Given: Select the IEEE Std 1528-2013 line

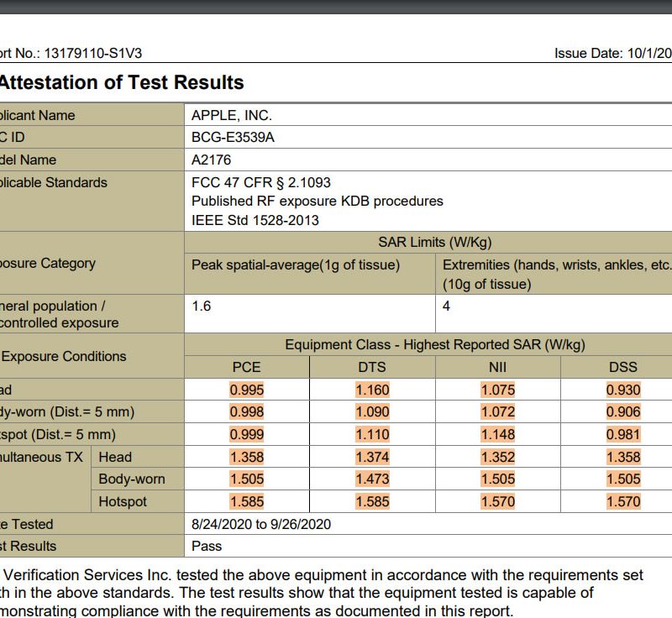Looking at the screenshot, I should point(255,221).
